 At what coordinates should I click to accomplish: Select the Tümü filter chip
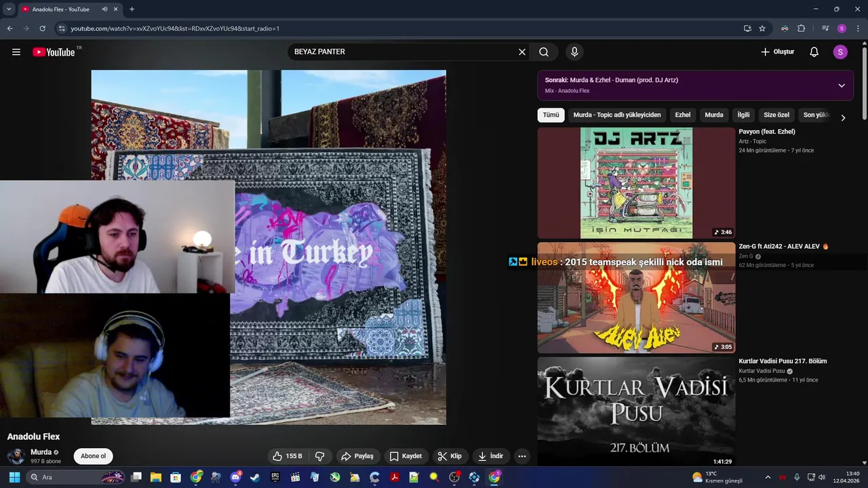pyautogui.click(x=551, y=115)
